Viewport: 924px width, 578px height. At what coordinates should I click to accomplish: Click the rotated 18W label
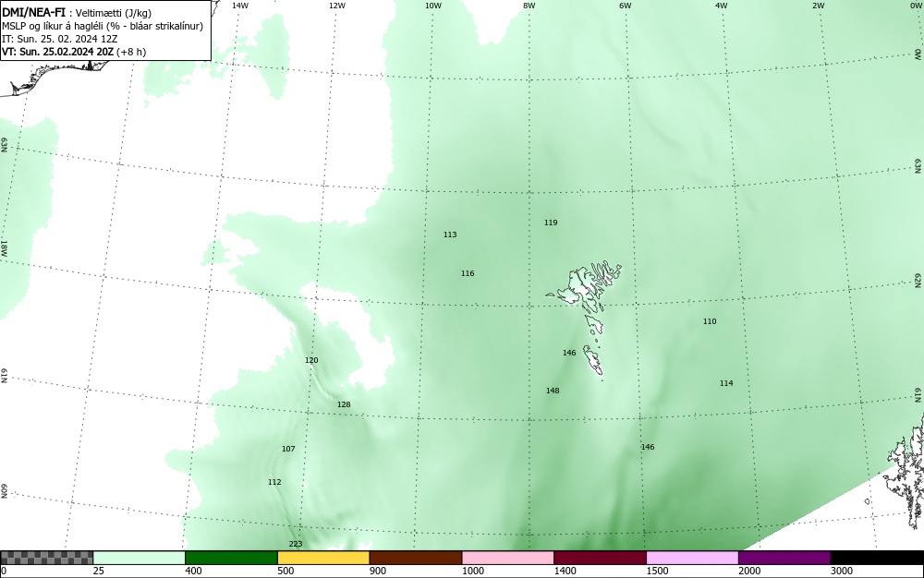pyautogui.click(x=4, y=247)
